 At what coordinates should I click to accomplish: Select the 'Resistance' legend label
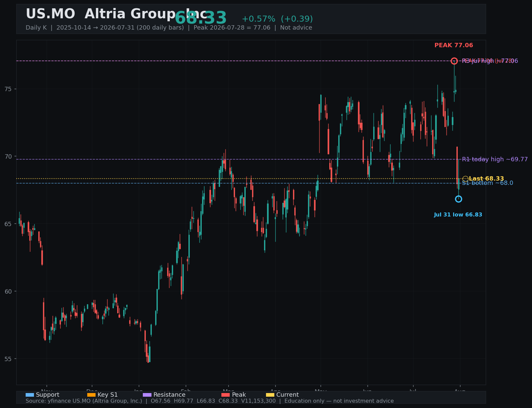[169, 395]
